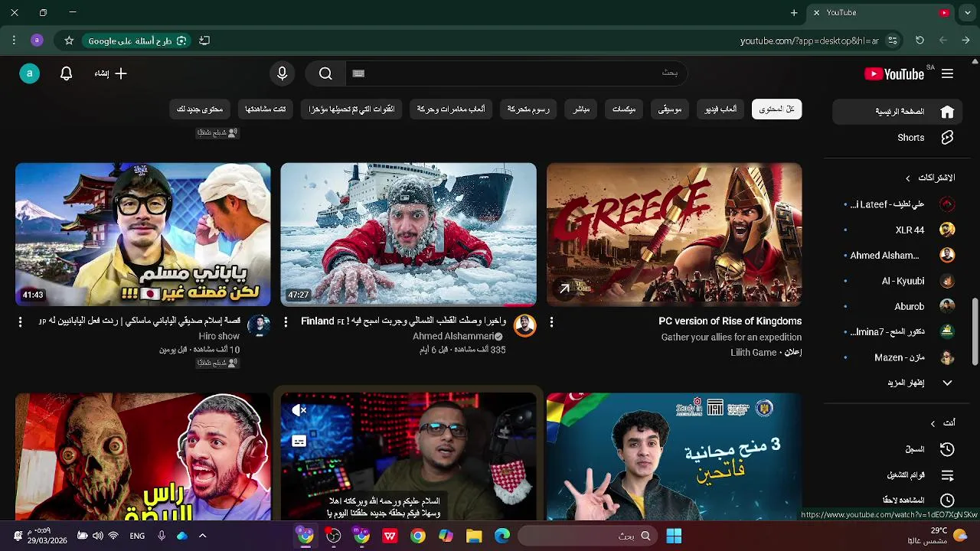980x551 pixels.
Task: Click the Google Lens ask button in address bar
Action: tap(138, 41)
